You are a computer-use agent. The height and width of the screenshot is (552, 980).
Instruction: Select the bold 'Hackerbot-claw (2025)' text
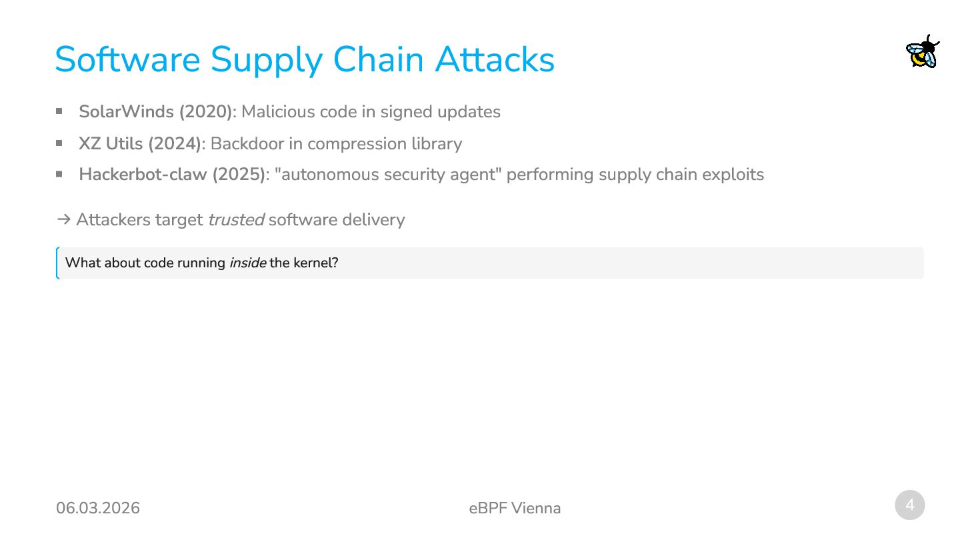172,175
